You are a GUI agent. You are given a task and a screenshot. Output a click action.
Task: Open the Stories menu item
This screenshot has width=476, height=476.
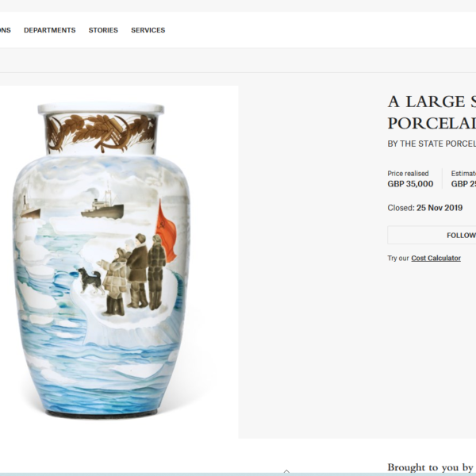tap(103, 30)
